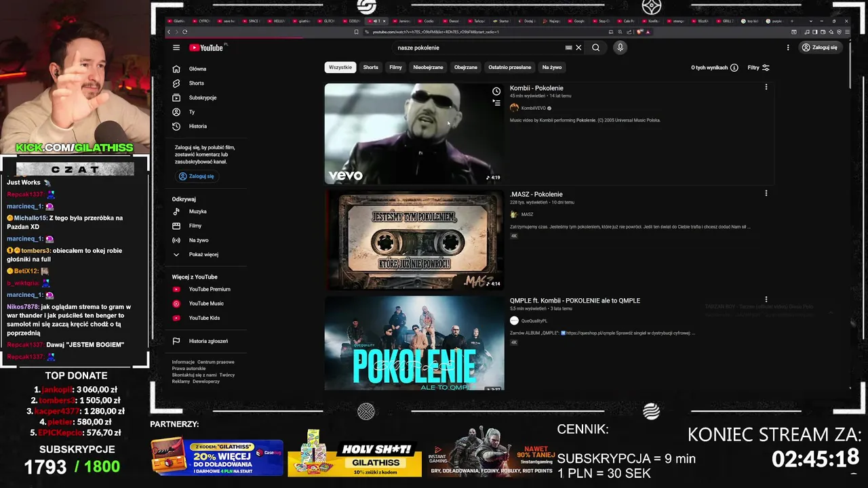
Task: Switch to the GRILL browser tab
Action: (726, 21)
